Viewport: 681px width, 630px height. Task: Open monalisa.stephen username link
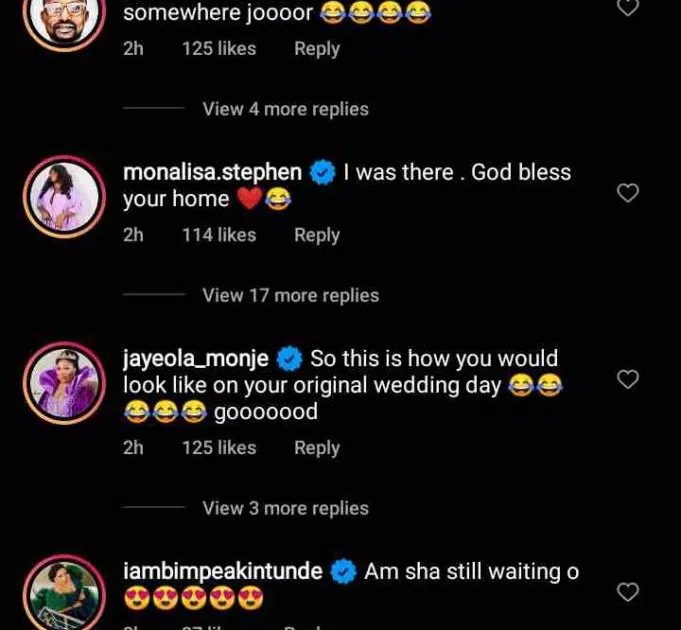pyautogui.click(x=212, y=172)
